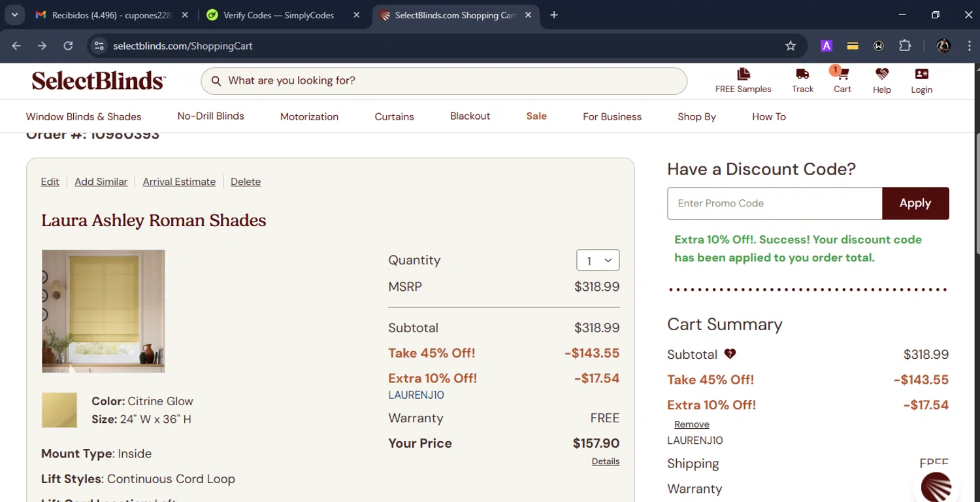Viewport: 980px width, 502px height.
Task: Click the Login ID card icon
Action: point(921,74)
